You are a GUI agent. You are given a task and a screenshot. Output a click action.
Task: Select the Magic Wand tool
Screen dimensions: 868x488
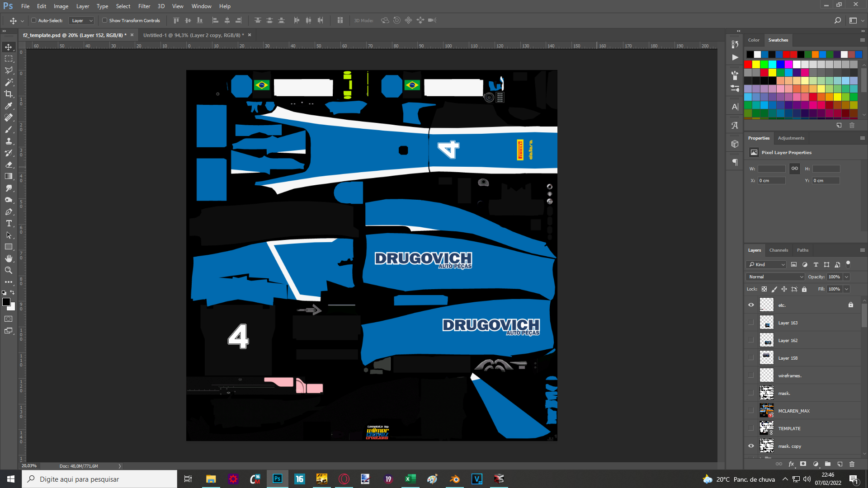9,82
